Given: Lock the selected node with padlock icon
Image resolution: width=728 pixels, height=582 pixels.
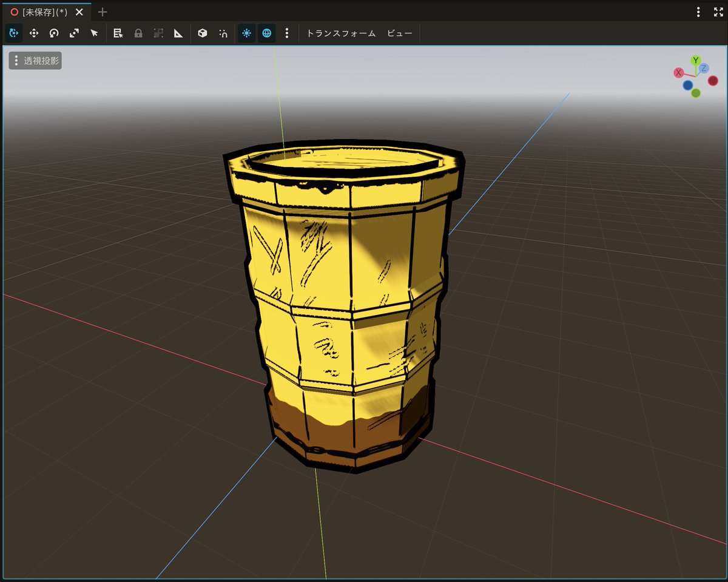Looking at the screenshot, I should click(138, 33).
